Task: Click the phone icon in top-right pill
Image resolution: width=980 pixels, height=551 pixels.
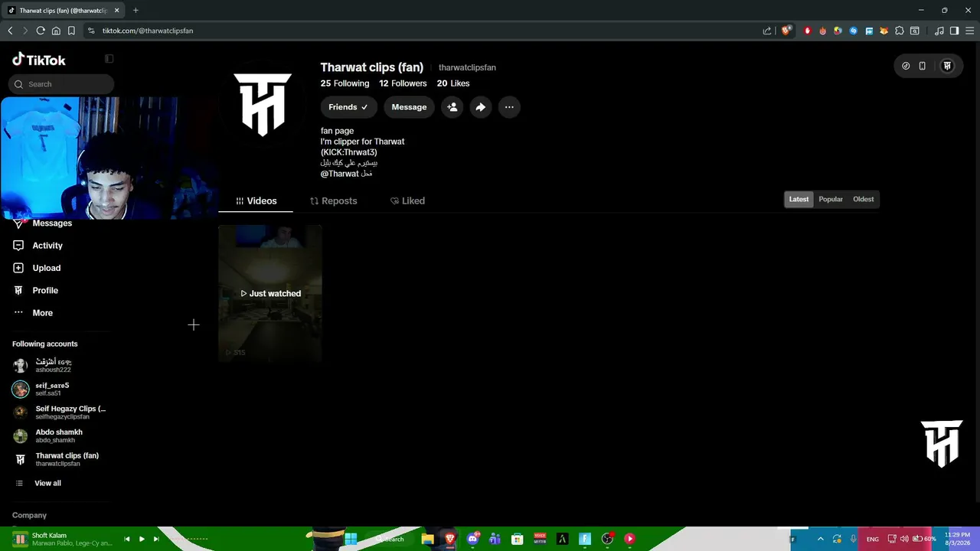Action: tap(922, 66)
